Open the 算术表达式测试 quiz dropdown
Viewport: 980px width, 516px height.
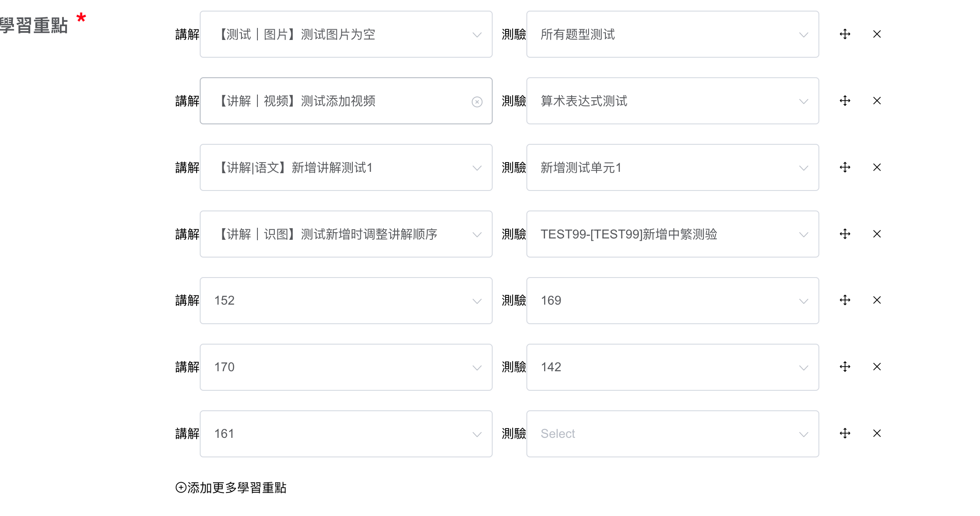pos(672,101)
